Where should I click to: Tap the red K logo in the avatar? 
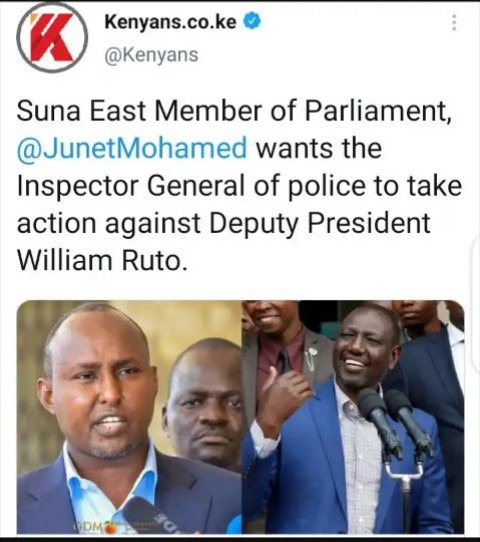point(51,38)
